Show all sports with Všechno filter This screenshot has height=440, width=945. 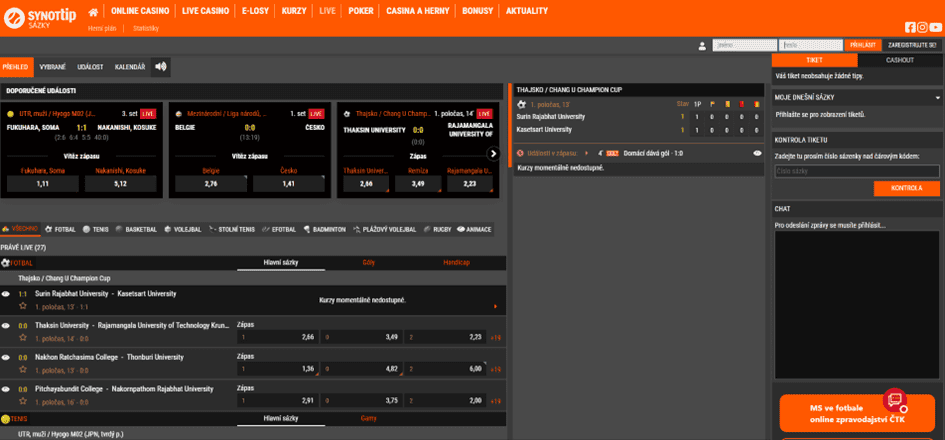(20, 230)
